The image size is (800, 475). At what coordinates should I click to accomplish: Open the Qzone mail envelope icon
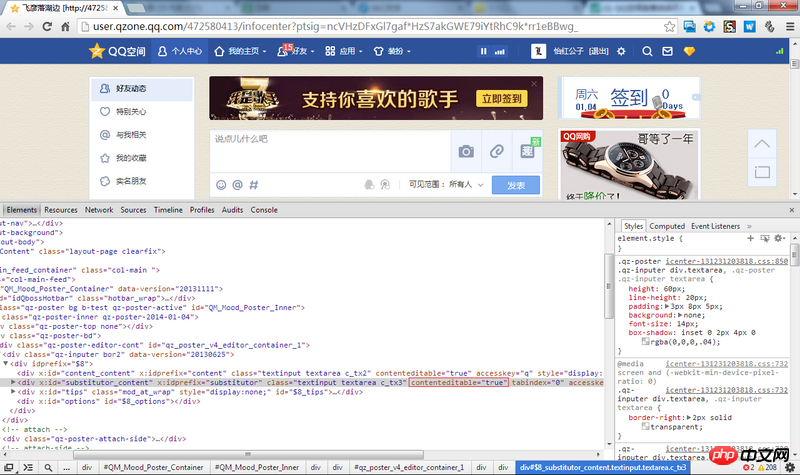pyautogui.click(x=667, y=51)
